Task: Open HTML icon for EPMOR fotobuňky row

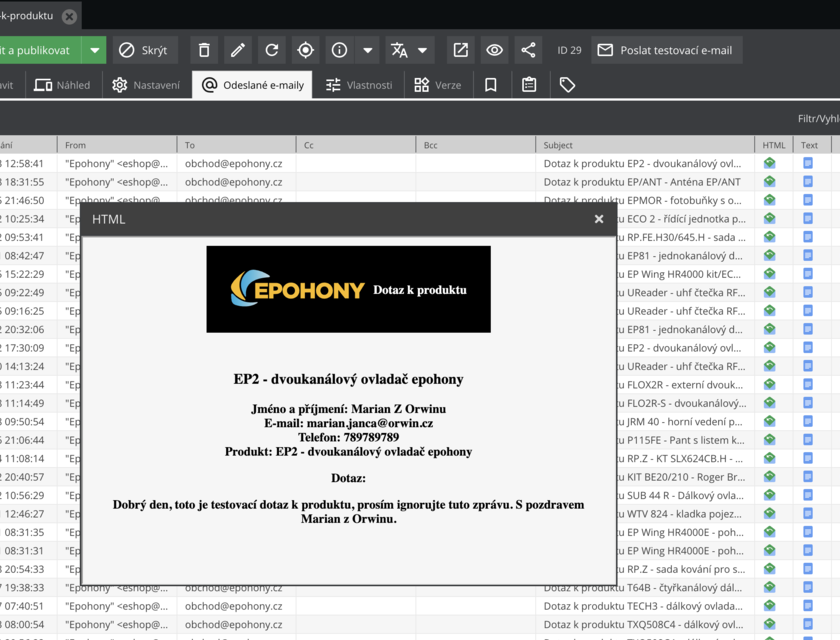Action: click(770, 200)
